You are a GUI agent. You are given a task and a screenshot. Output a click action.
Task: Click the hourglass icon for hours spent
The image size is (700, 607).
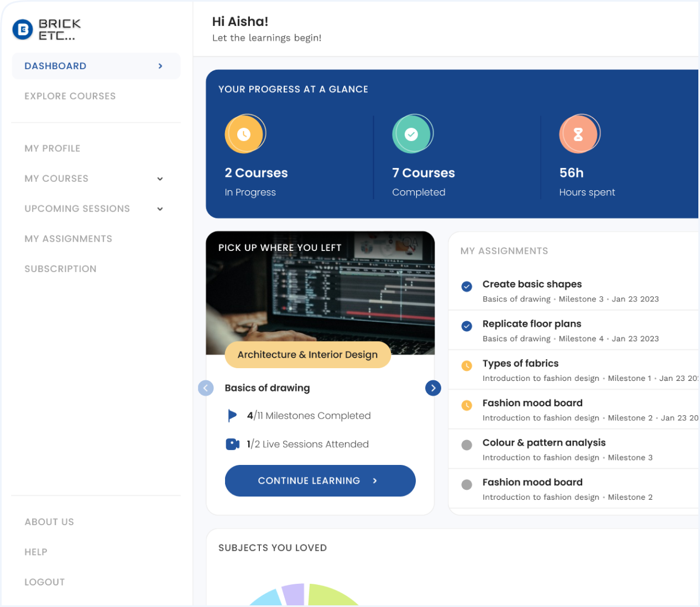579,133
